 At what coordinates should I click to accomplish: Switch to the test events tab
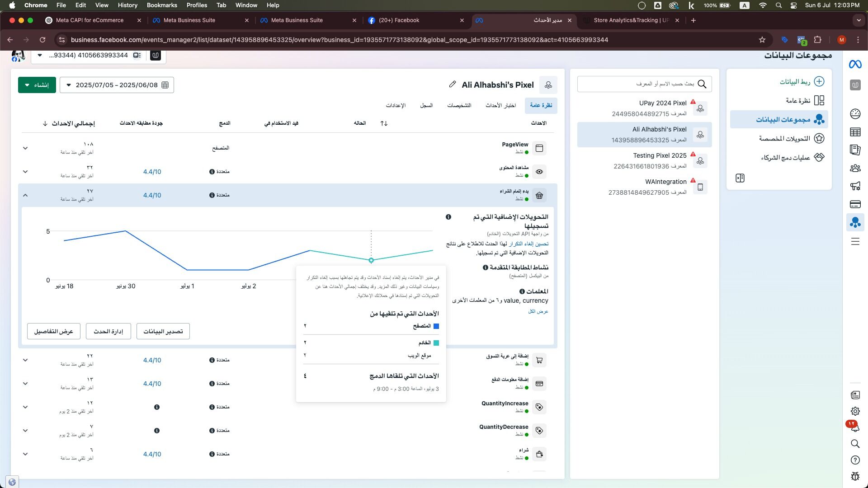tap(500, 105)
